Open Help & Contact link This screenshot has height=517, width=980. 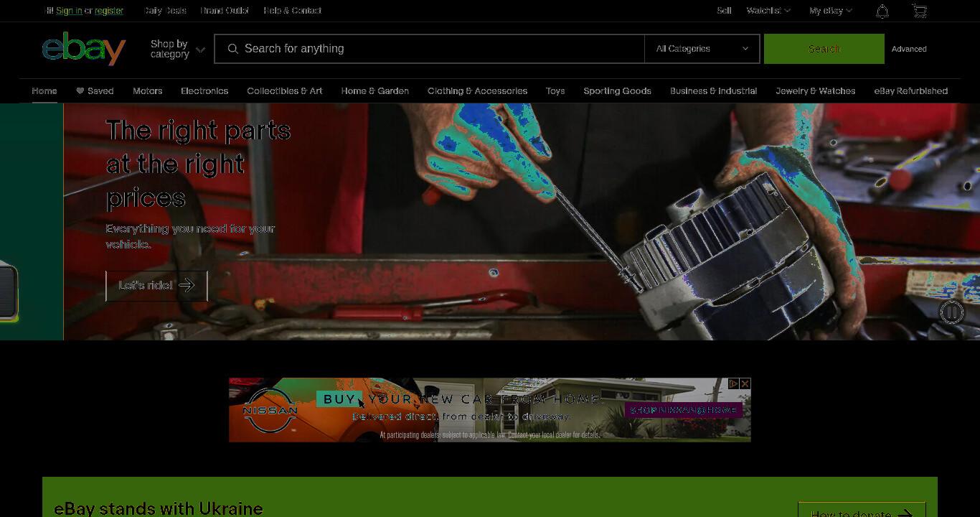[x=292, y=11]
